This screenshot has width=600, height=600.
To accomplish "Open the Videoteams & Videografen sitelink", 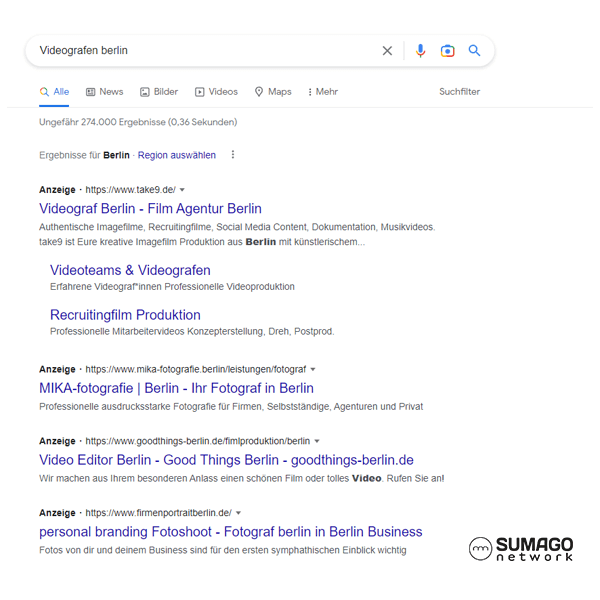I will (x=130, y=270).
